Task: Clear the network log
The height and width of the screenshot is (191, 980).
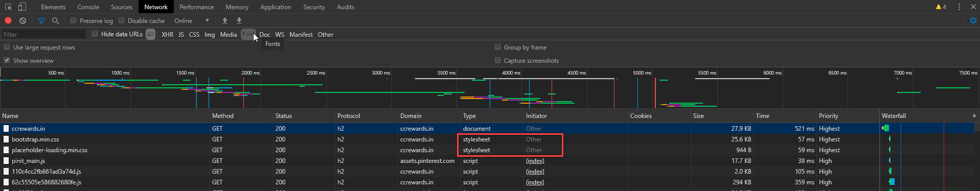Action: [x=22, y=20]
